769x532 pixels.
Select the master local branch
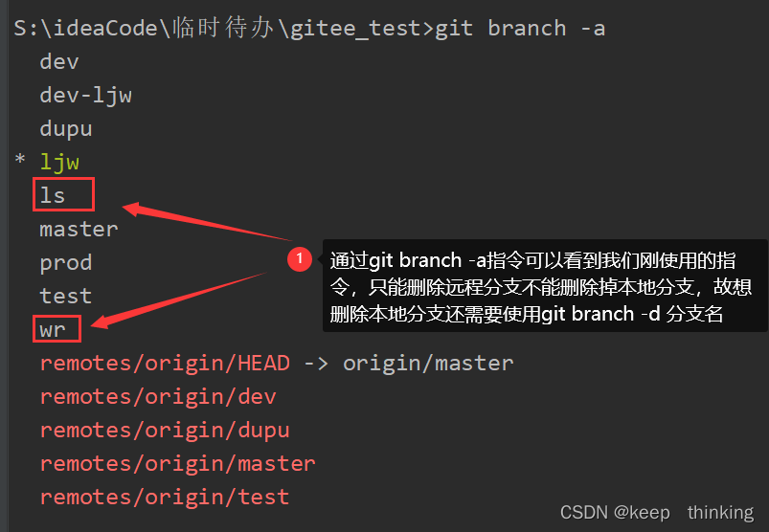tap(79, 230)
